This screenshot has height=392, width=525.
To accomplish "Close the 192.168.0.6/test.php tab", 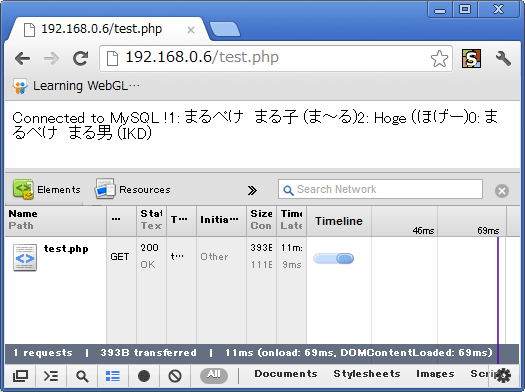I will pyautogui.click(x=191, y=30).
